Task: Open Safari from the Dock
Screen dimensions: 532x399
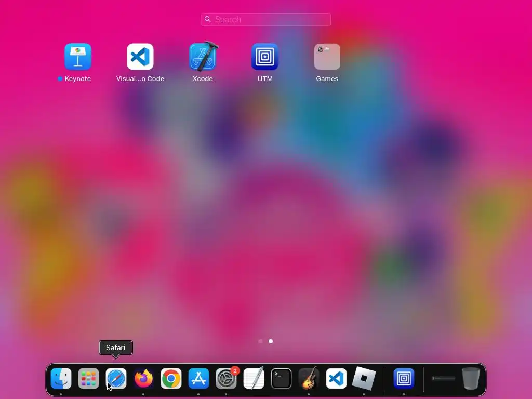Action: pyautogui.click(x=116, y=378)
